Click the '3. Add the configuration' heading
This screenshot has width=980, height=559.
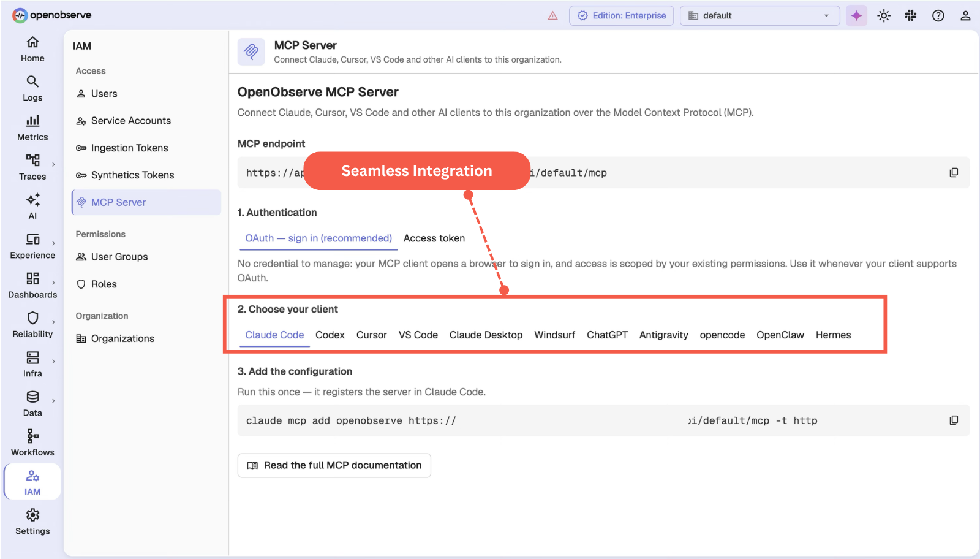click(295, 371)
